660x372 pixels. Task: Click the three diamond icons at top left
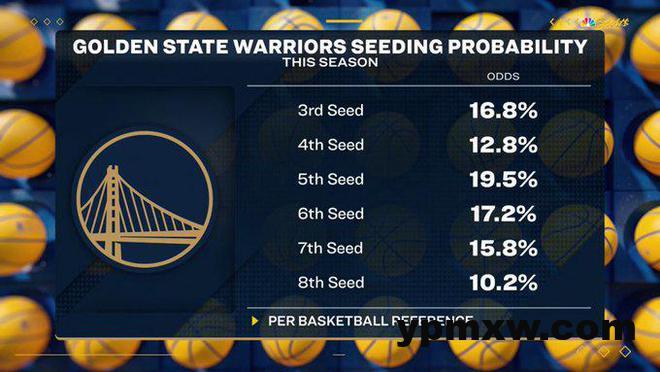[x=47, y=21]
